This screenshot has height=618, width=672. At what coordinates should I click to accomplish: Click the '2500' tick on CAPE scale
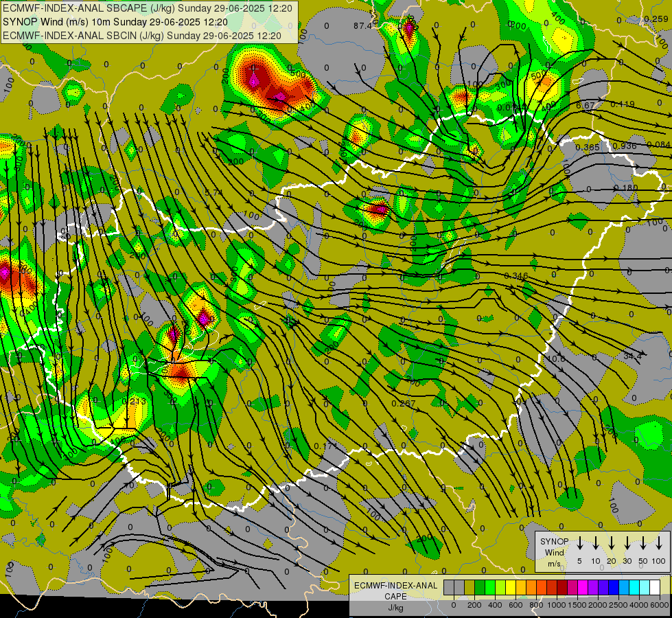(618, 605)
